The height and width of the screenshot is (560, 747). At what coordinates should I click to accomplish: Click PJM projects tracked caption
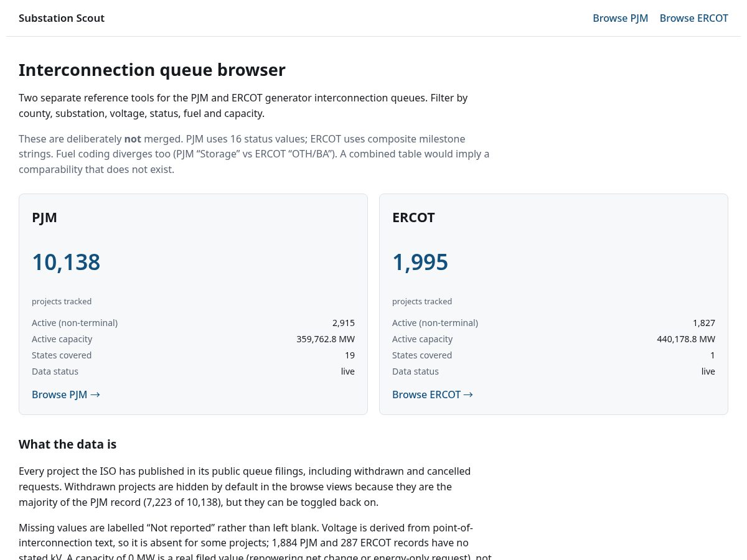coord(62,301)
